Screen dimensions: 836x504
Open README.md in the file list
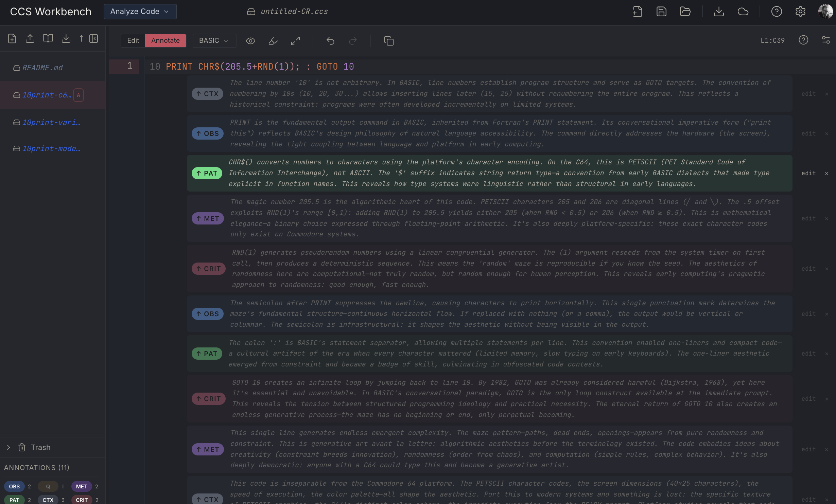point(42,68)
